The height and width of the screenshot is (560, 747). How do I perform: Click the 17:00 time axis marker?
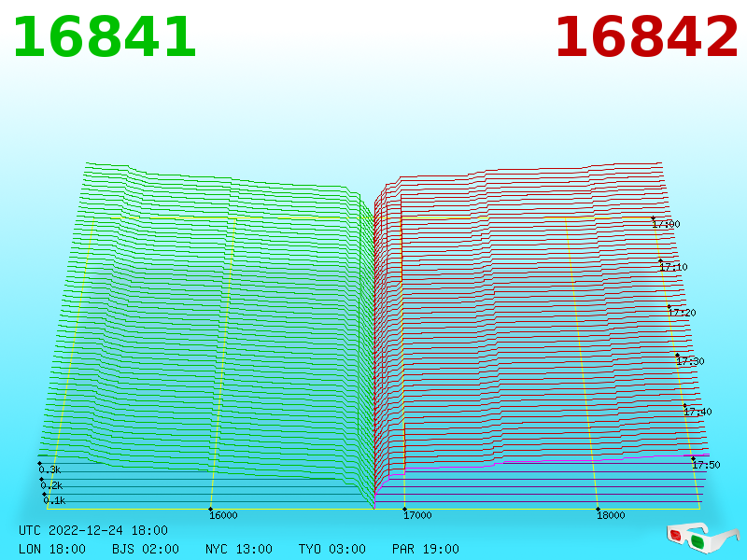666,224
